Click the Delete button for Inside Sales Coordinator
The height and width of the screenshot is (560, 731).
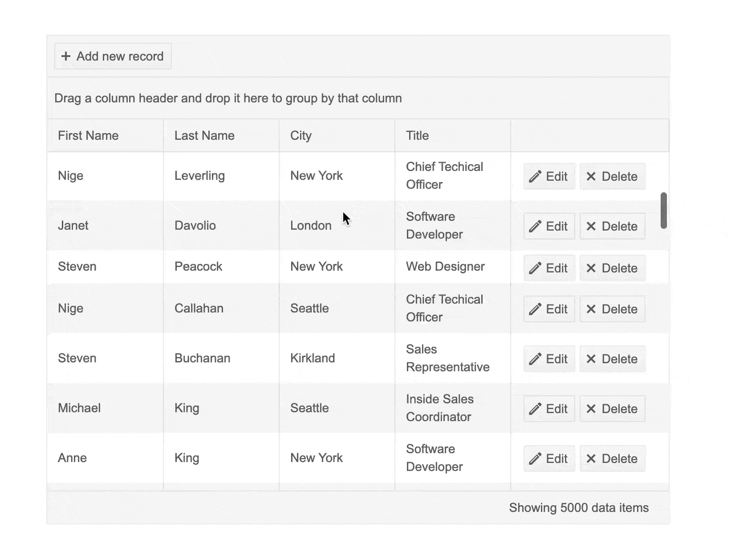coord(613,409)
